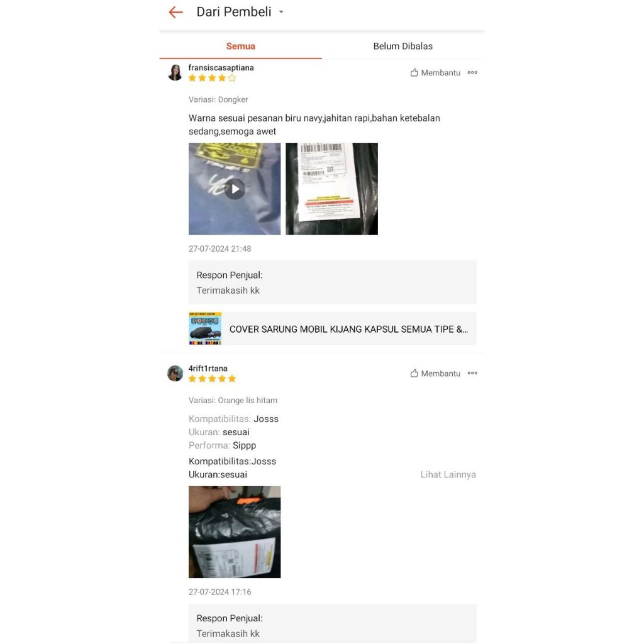Mark 4rift1rtana's review as Membantu
This screenshot has height=644, width=644.
(435, 374)
